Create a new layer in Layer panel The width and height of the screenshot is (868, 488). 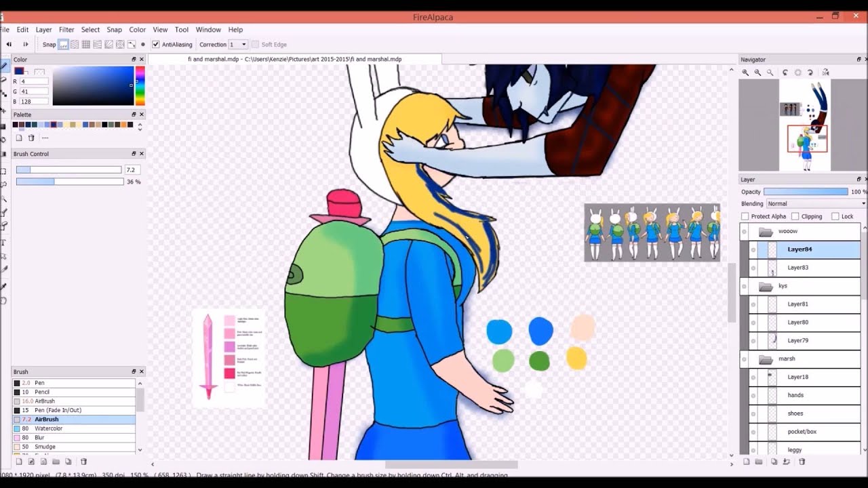pos(747,462)
